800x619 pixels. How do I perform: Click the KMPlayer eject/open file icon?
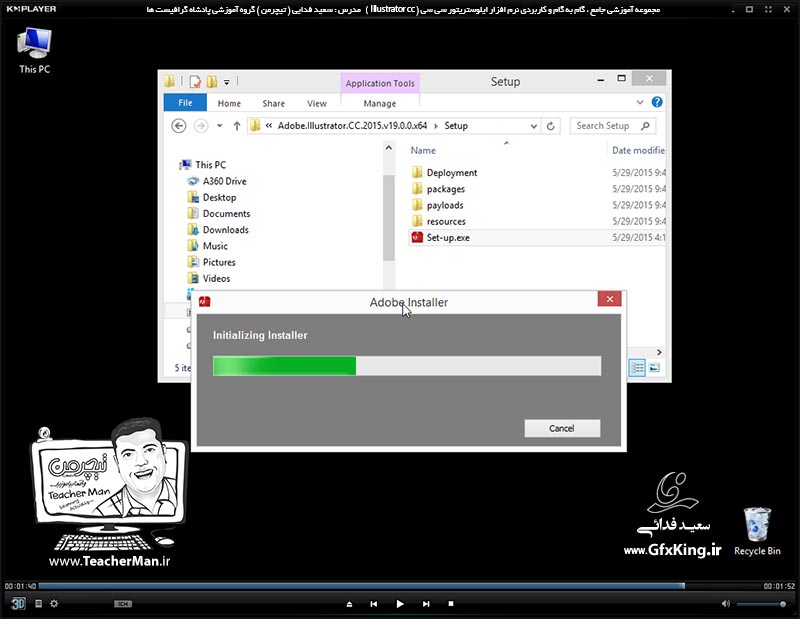349,604
